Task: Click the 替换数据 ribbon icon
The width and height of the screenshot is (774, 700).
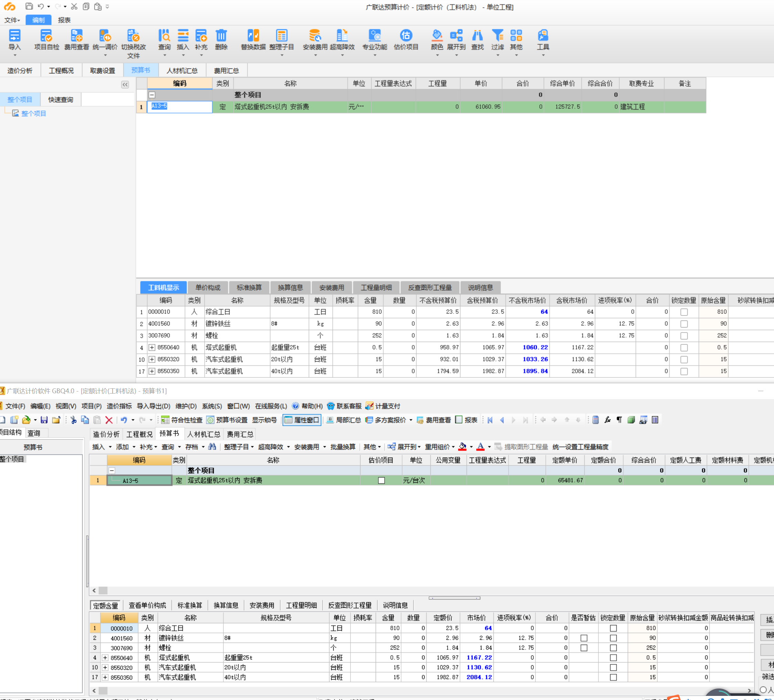Action: coord(253,36)
